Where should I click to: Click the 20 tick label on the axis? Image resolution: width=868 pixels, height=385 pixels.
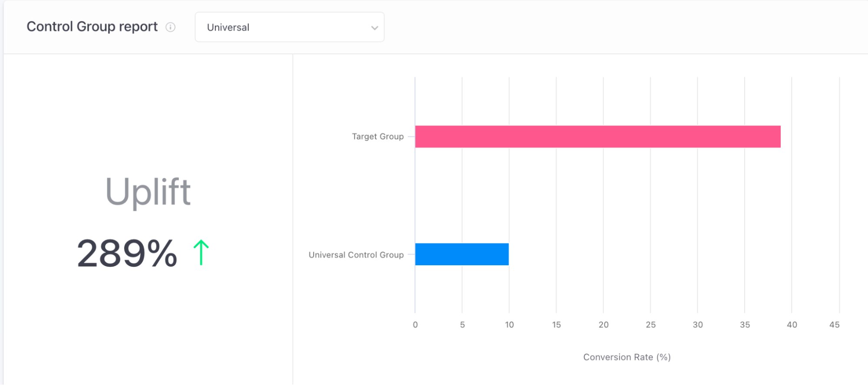603,325
